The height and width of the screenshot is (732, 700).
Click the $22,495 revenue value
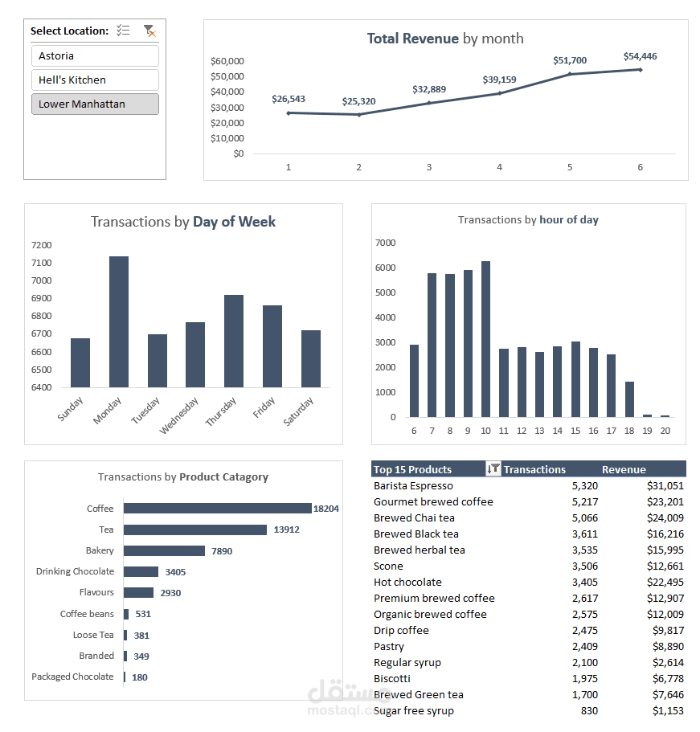point(665,583)
